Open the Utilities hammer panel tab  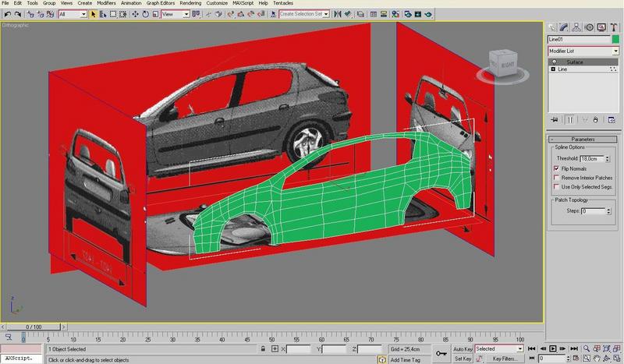pyautogui.click(x=614, y=27)
